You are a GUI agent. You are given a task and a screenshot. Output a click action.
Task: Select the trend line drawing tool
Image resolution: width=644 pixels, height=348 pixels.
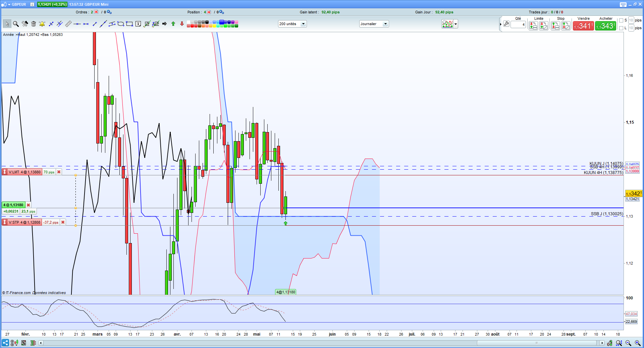pyautogui.click(x=103, y=24)
